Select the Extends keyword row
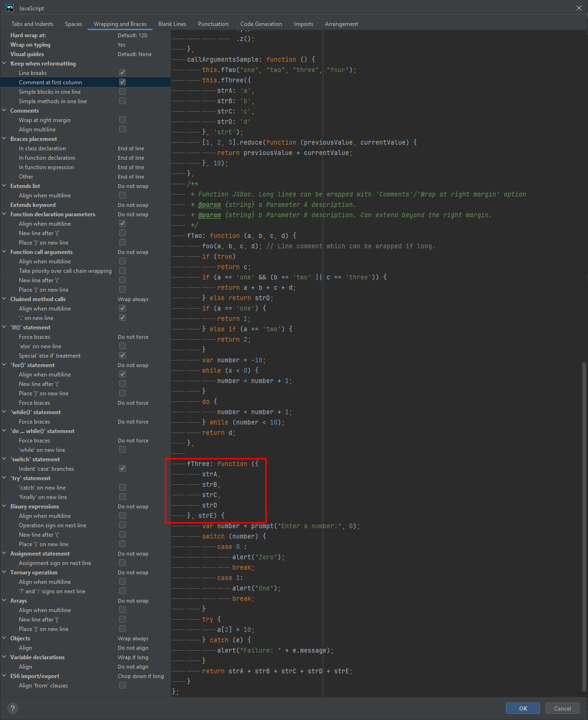 pyautogui.click(x=85, y=205)
